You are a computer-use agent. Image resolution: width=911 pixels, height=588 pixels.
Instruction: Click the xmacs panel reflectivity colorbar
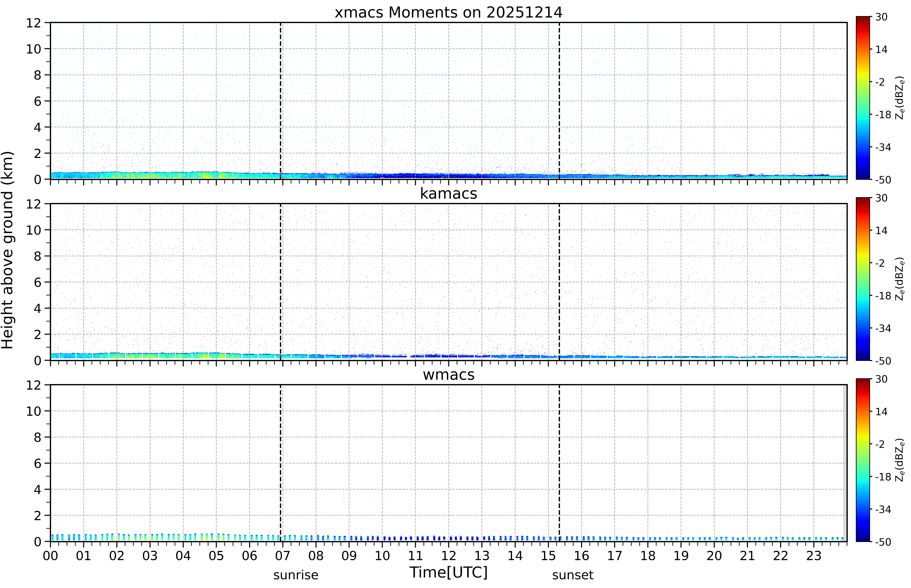click(863, 98)
